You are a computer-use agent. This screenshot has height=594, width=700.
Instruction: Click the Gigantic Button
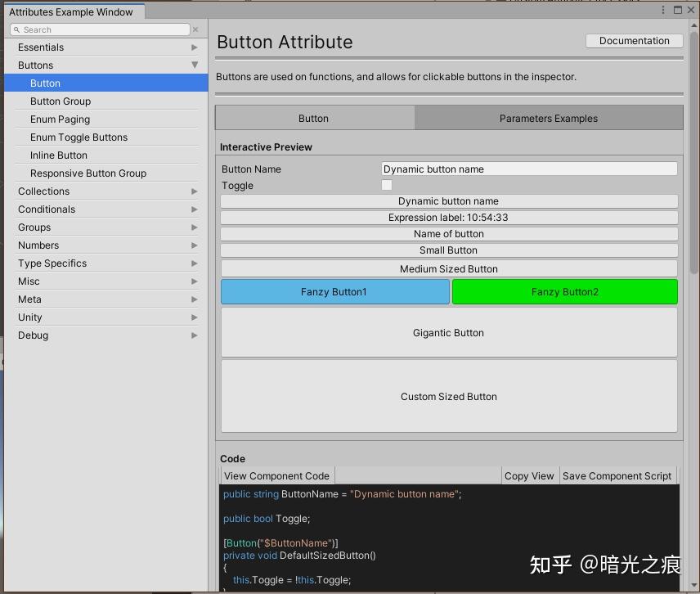[448, 332]
